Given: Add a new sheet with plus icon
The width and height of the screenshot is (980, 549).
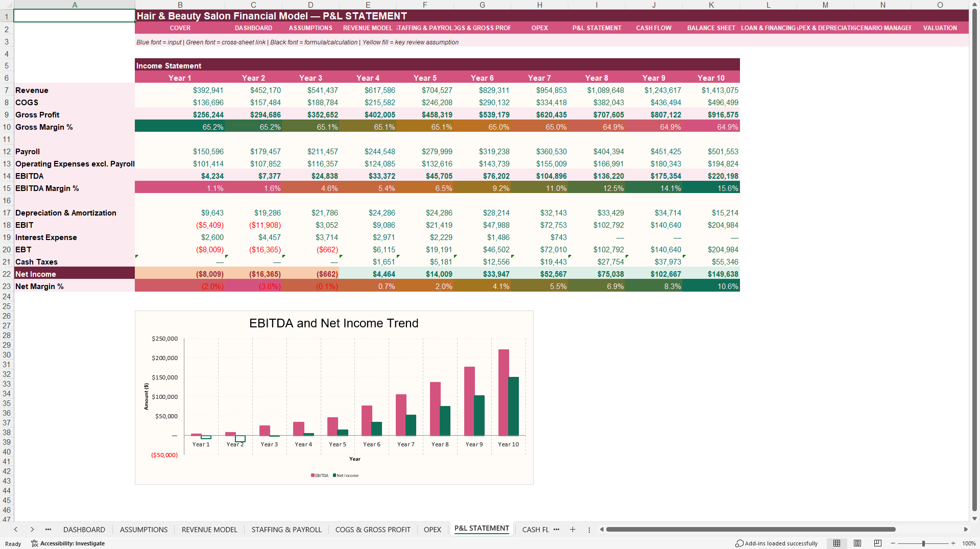Looking at the screenshot, I should point(572,530).
